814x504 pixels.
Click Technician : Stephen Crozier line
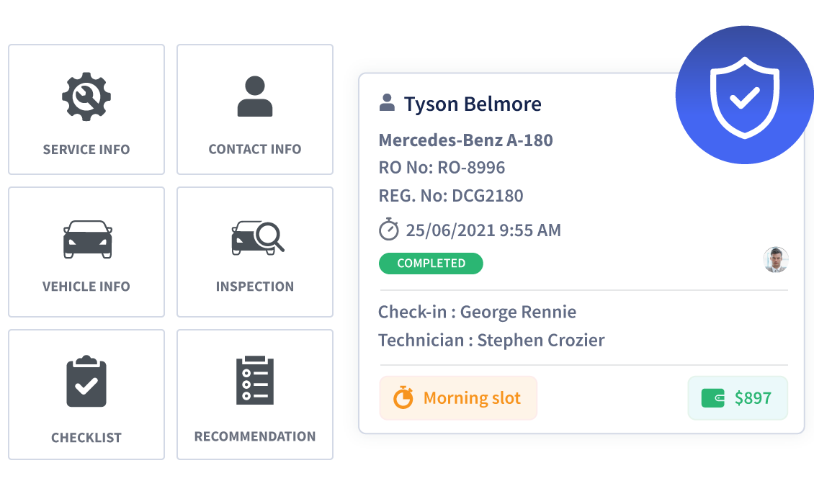(x=491, y=340)
